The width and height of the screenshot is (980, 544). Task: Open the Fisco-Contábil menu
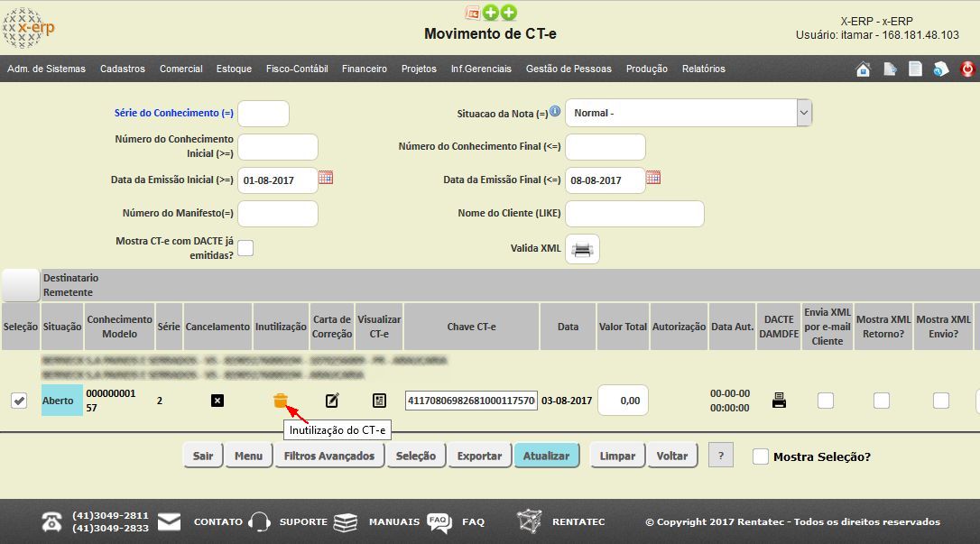point(297,69)
